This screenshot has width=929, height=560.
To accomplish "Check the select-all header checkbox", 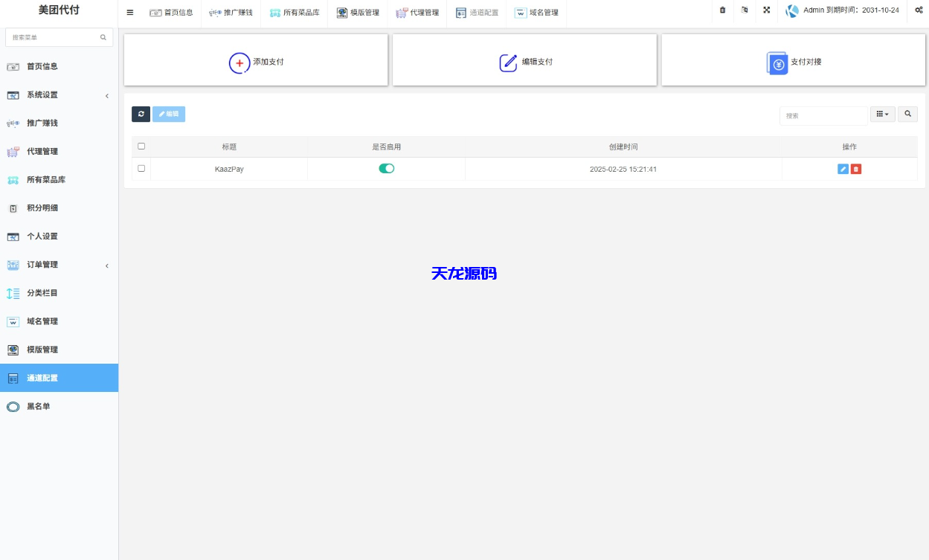I will click(x=141, y=146).
